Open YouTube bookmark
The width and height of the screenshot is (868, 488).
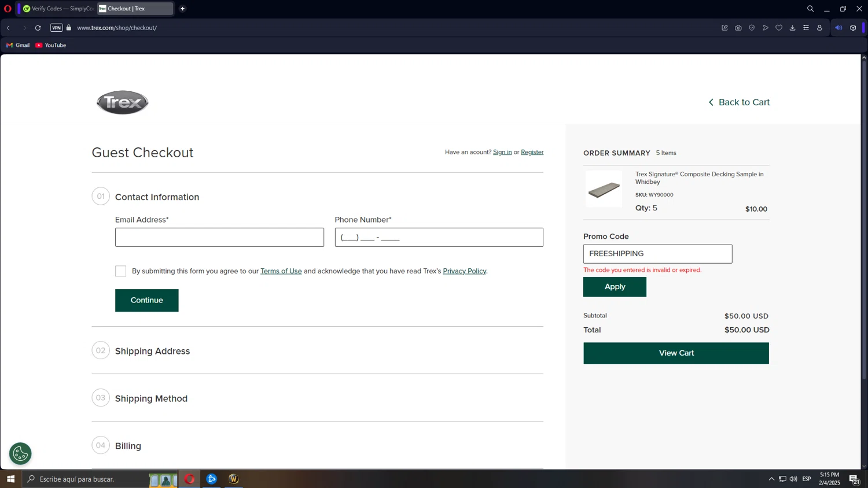[51, 45]
